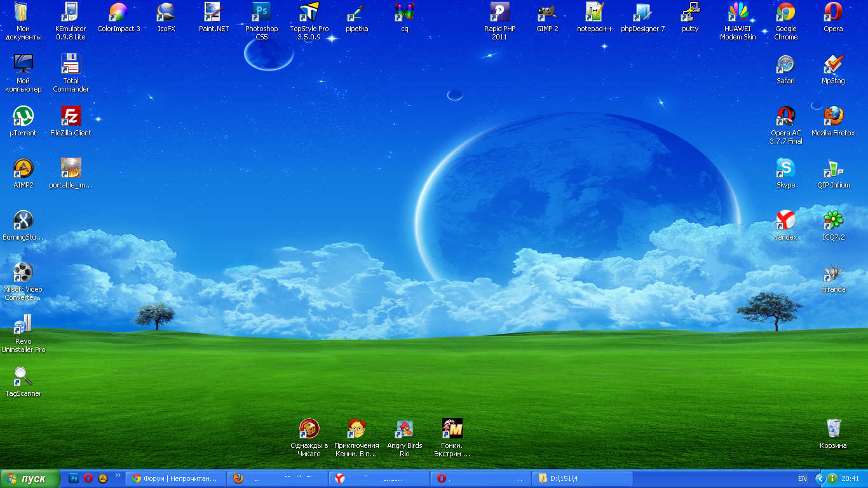The width and height of the screenshot is (868, 488).
Task: Open the AIMP2 desktop shortcut
Action: click(x=24, y=168)
